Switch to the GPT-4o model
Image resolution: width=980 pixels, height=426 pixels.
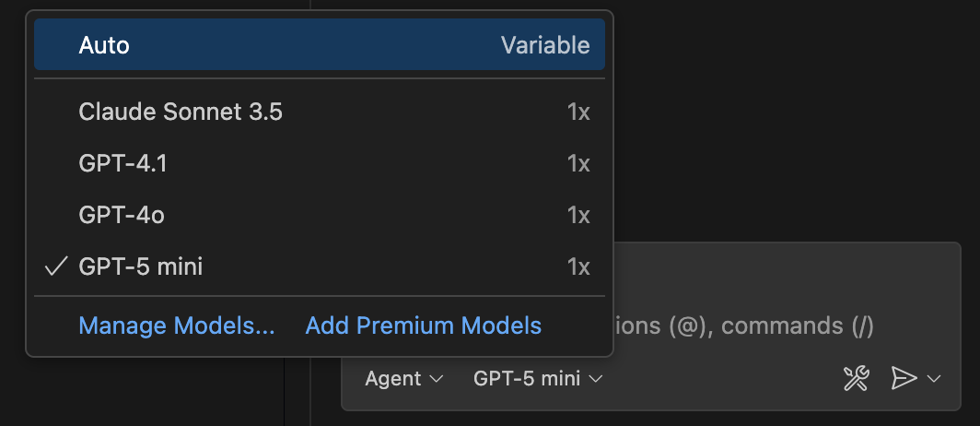(x=122, y=216)
